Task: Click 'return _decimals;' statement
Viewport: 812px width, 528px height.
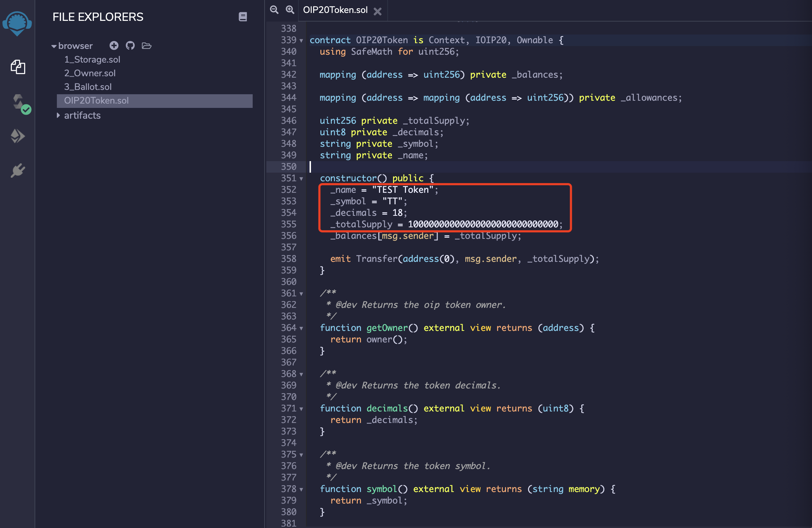Action: click(374, 420)
